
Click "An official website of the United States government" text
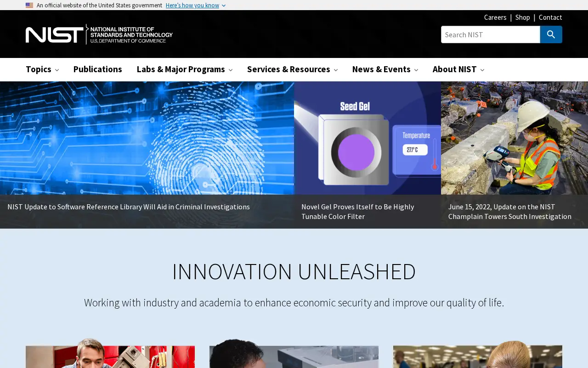(99, 6)
